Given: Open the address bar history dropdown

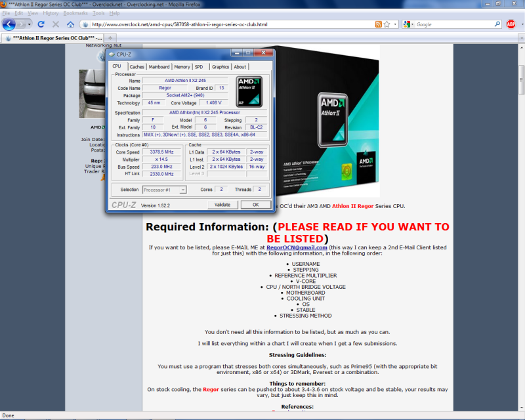Looking at the screenshot, I should (x=395, y=24).
